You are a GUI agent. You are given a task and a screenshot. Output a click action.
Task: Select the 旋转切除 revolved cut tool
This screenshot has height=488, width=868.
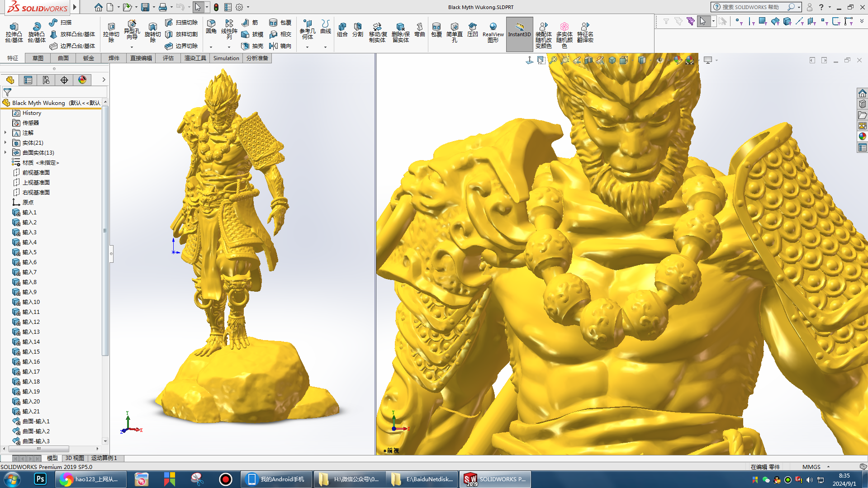[152, 33]
